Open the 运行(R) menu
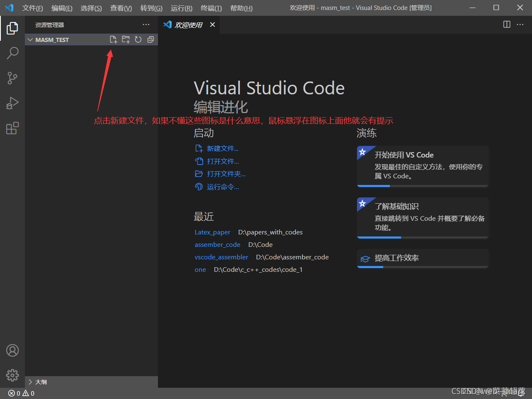 pyautogui.click(x=182, y=8)
